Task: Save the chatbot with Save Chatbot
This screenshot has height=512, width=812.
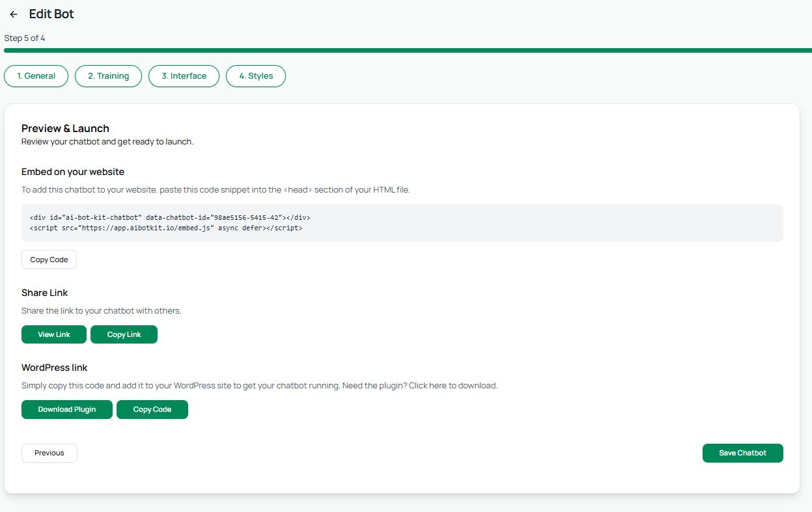Action: point(742,453)
